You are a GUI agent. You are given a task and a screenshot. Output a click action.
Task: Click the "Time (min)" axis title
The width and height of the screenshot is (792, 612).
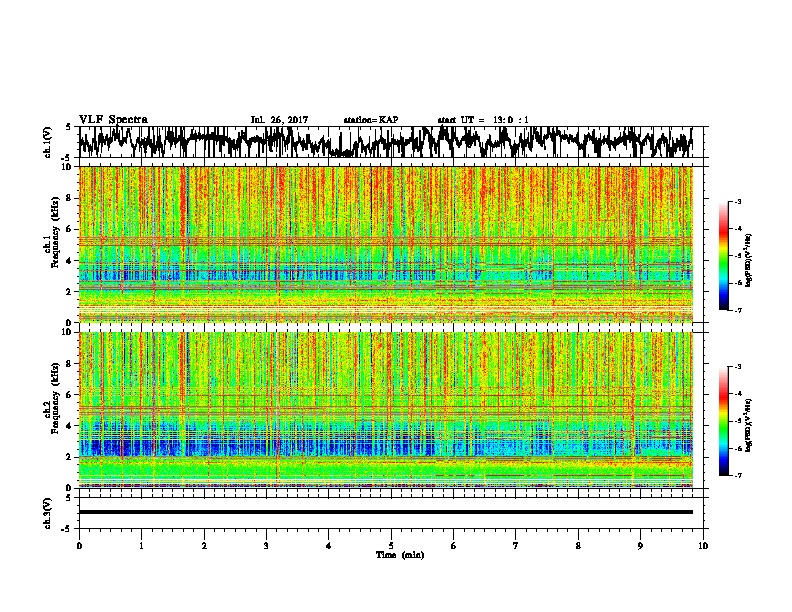coord(400,555)
